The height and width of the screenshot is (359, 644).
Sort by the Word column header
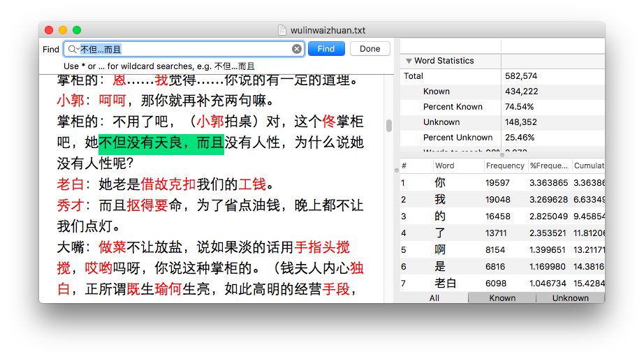pyautogui.click(x=458, y=166)
